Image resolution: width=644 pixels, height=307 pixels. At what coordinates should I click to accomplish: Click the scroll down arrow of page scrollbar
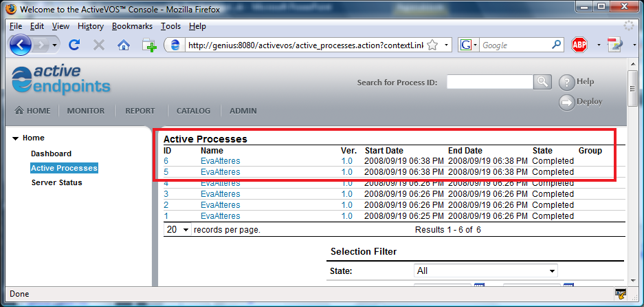[632, 281]
